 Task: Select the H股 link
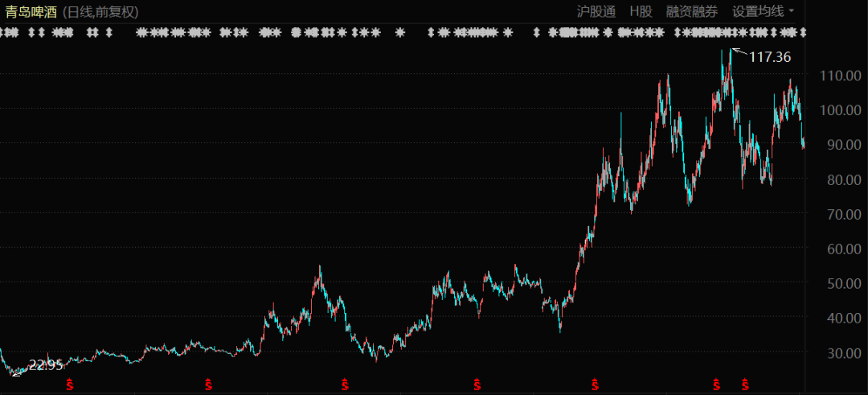(641, 11)
